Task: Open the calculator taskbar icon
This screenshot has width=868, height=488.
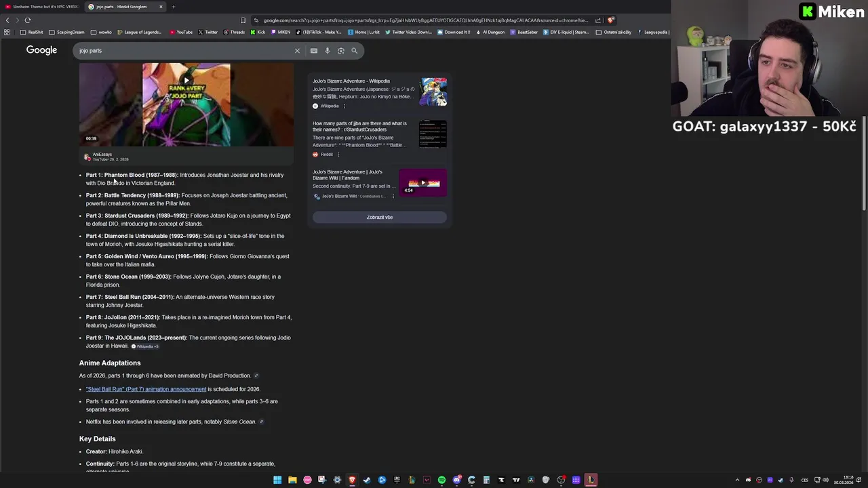Action: [486, 480]
